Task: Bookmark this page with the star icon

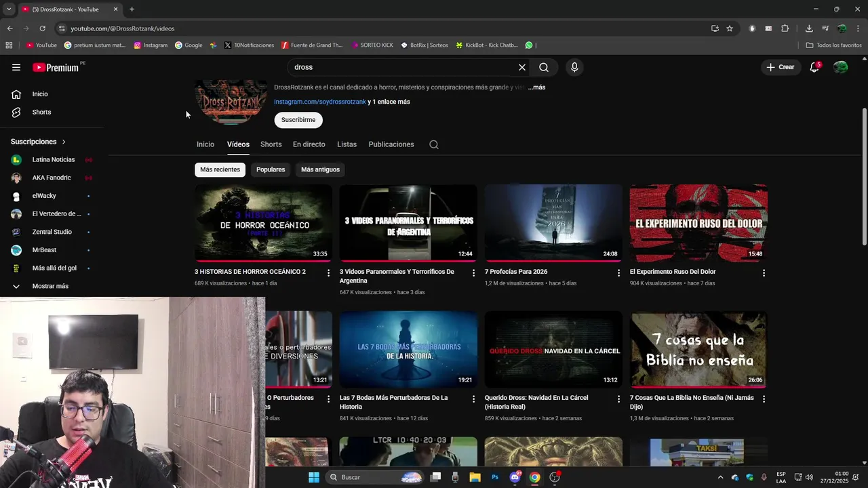Action: tap(730, 28)
